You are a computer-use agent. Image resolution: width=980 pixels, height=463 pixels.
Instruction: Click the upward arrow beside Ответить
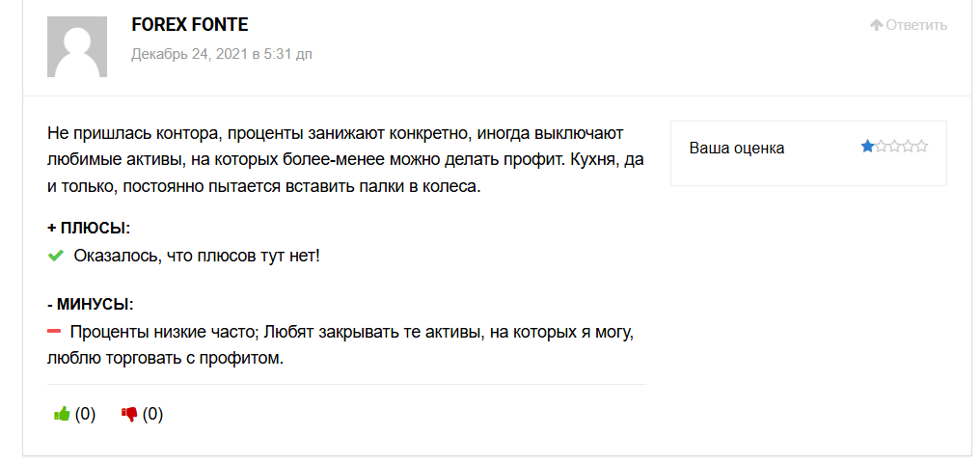click(876, 25)
